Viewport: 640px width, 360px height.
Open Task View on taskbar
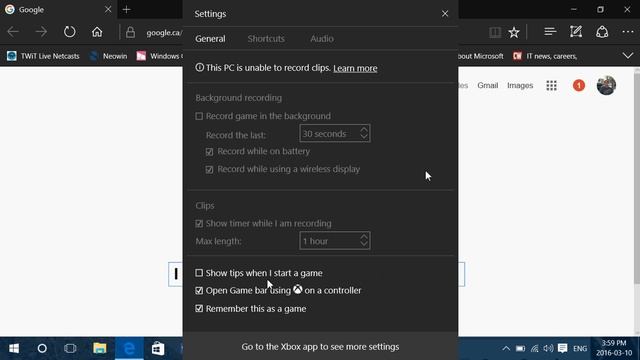(70, 348)
